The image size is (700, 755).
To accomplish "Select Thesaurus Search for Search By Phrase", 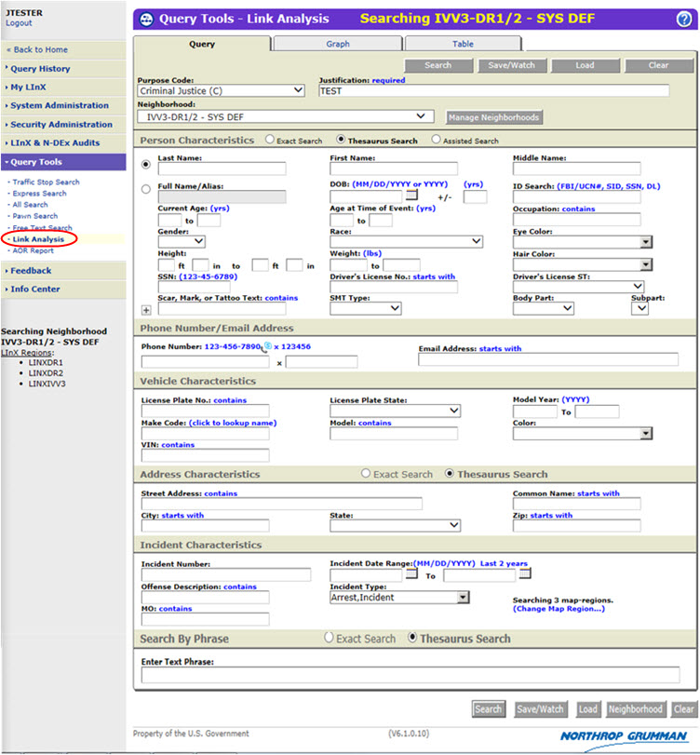I will [x=412, y=638].
